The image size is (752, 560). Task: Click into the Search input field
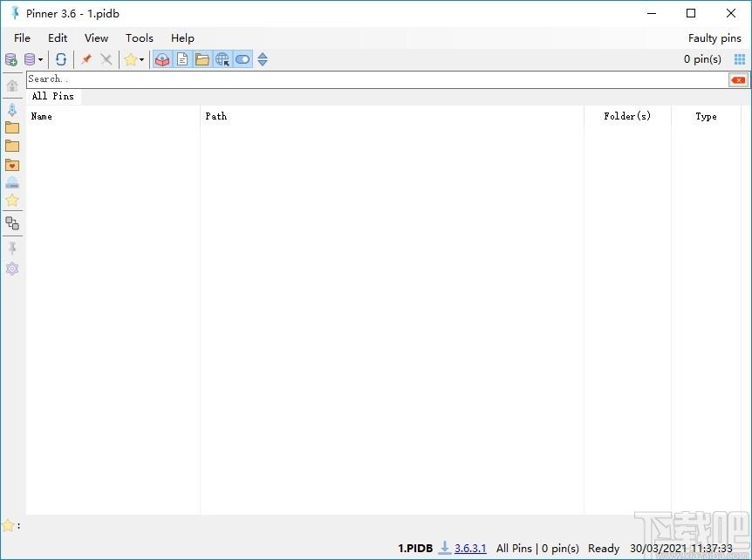pyautogui.click(x=375, y=79)
